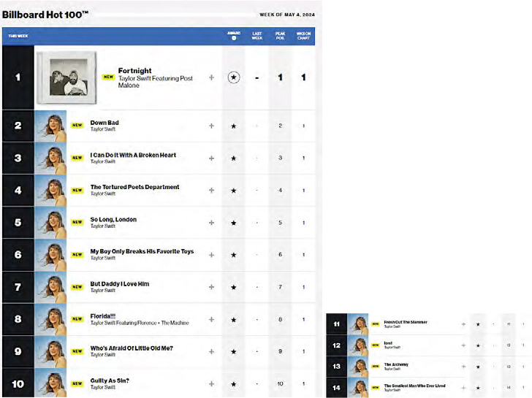Screen dimensions: 532x398
Task: Click the award star in Down Bad row
Action: [233, 126]
